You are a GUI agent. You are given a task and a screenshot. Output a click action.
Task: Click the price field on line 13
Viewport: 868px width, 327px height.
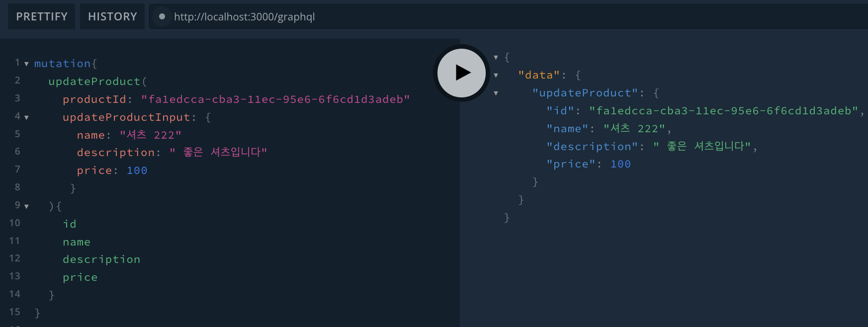point(80,277)
